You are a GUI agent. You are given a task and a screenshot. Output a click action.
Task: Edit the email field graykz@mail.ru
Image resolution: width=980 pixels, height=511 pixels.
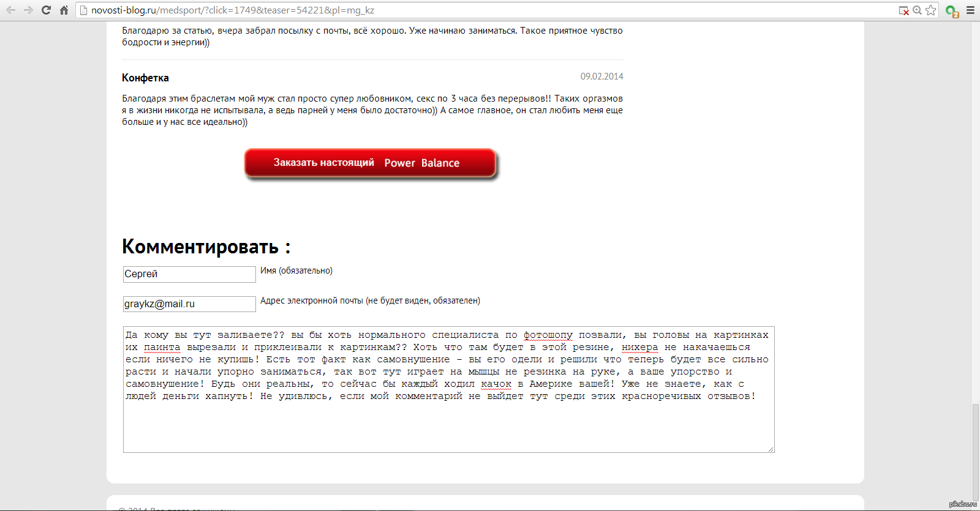coord(189,304)
